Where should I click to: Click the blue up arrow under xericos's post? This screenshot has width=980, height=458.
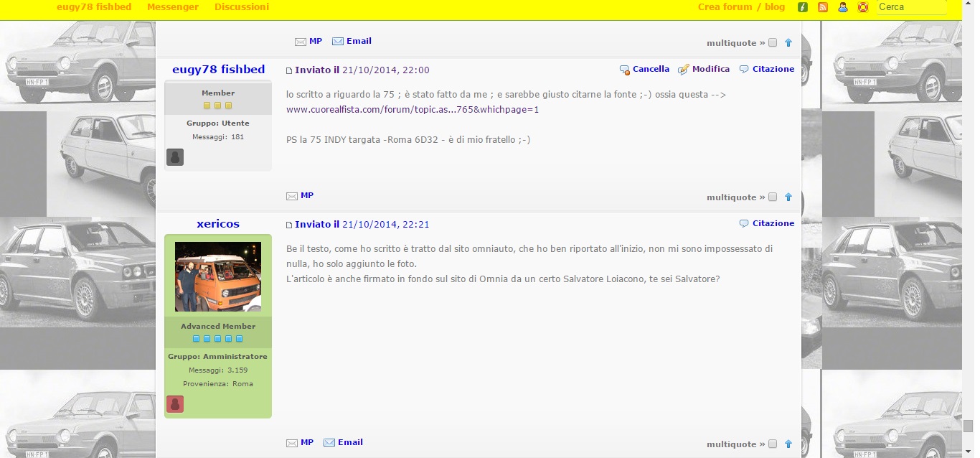click(x=788, y=444)
